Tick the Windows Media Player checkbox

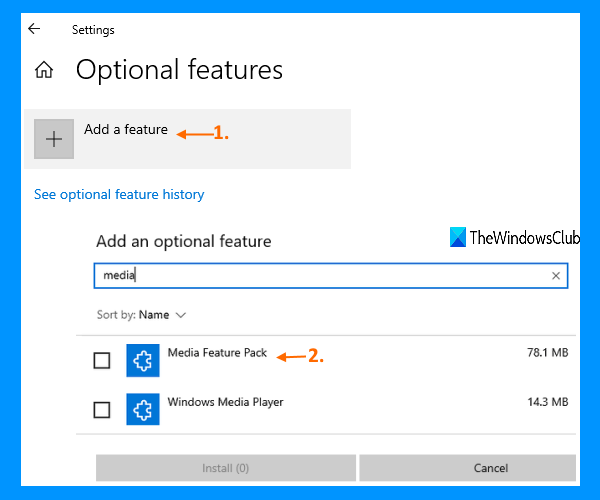pyautogui.click(x=101, y=409)
